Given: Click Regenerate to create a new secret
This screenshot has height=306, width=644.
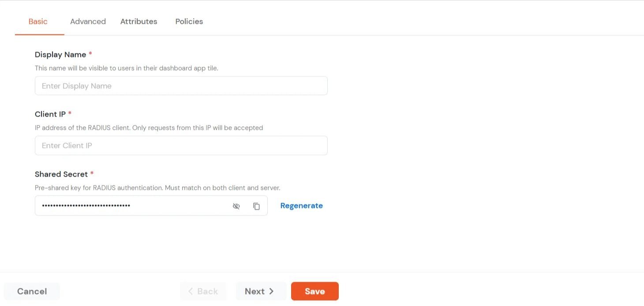Looking at the screenshot, I should click(301, 205).
